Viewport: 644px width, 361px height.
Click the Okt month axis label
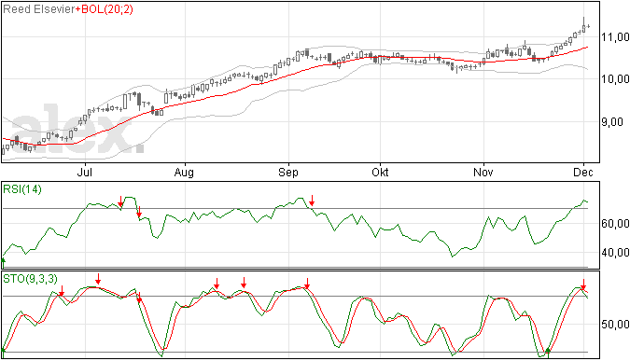pyautogui.click(x=380, y=172)
